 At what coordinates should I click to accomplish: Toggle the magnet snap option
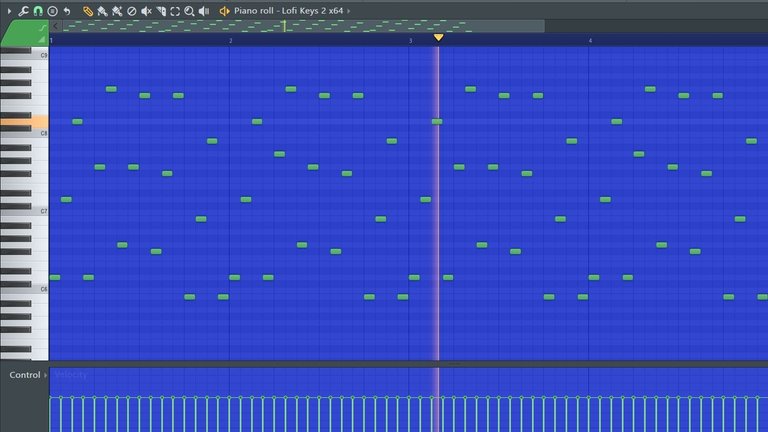(38, 11)
